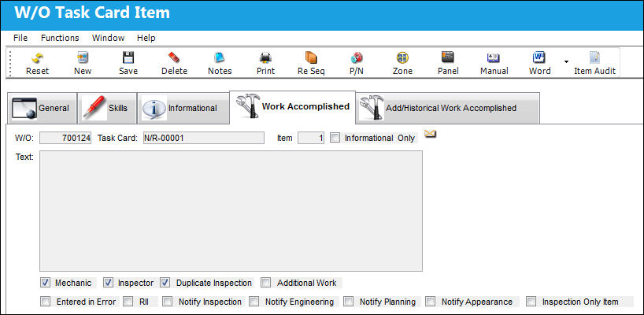This screenshot has height=315, width=644.
Task: Uncheck the Inspector checkbox
Action: [x=108, y=283]
